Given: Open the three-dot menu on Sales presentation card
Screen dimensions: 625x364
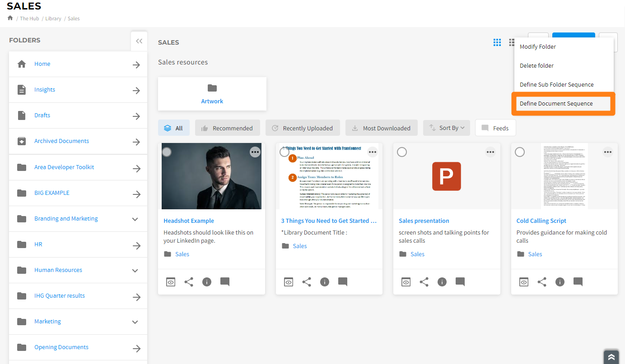Looking at the screenshot, I should pos(490,152).
